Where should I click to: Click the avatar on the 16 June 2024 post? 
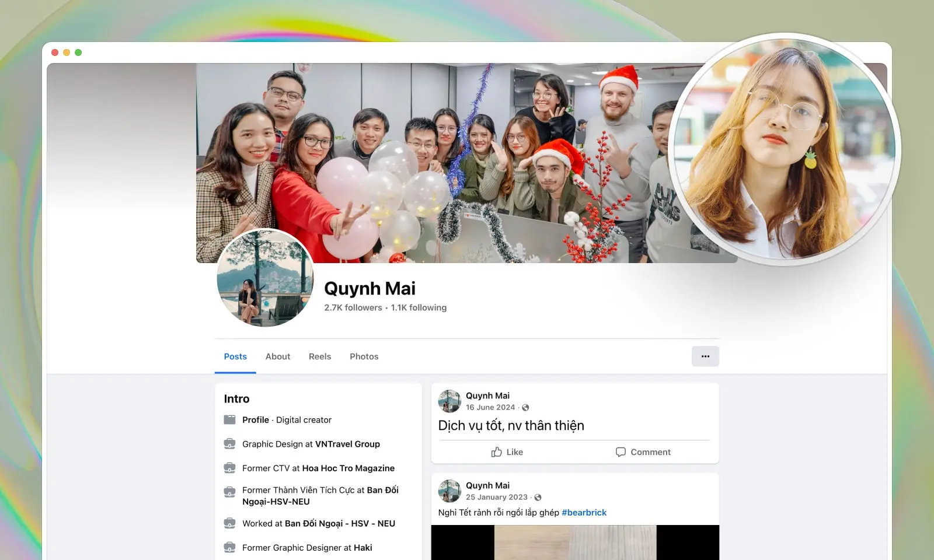pyautogui.click(x=449, y=401)
